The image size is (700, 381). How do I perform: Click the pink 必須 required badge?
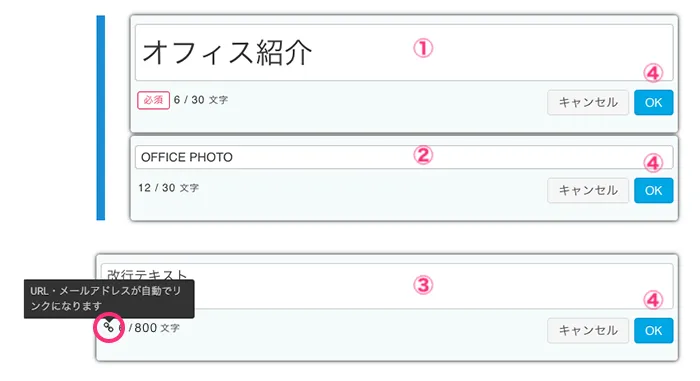coord(153,100)
